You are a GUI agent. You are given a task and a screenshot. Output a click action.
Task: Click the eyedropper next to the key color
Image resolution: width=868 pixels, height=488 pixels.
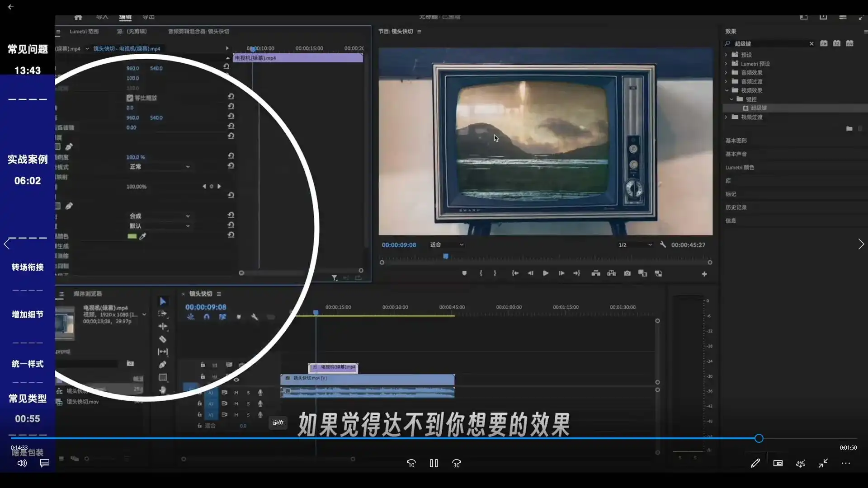143,236
